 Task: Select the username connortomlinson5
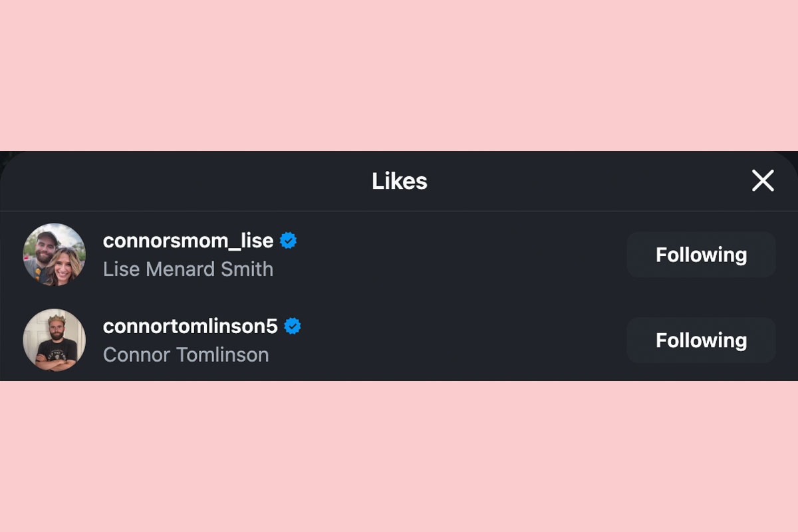click(x=191, y=326)
